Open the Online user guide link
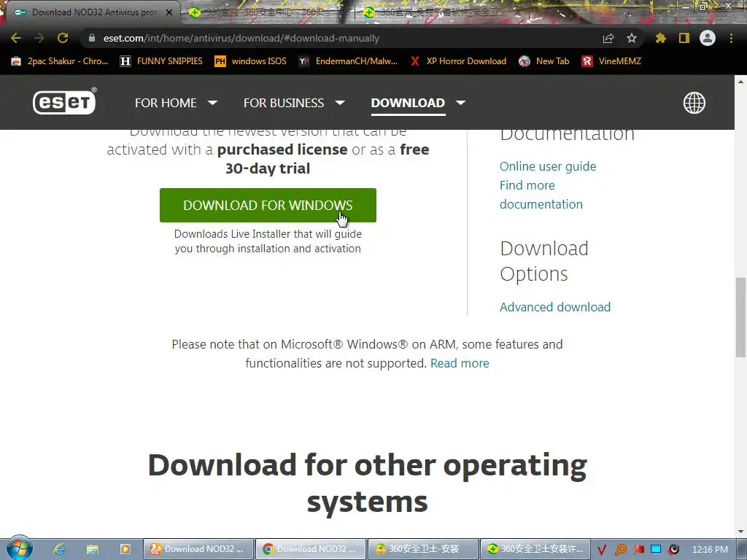747x560 pixels. coord(548,166)
